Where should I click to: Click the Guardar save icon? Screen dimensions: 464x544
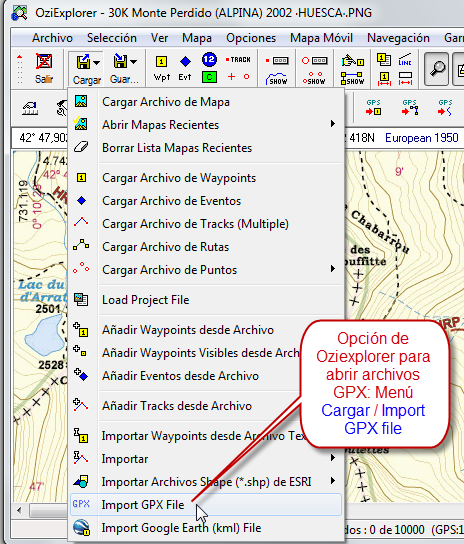point(120,61)
